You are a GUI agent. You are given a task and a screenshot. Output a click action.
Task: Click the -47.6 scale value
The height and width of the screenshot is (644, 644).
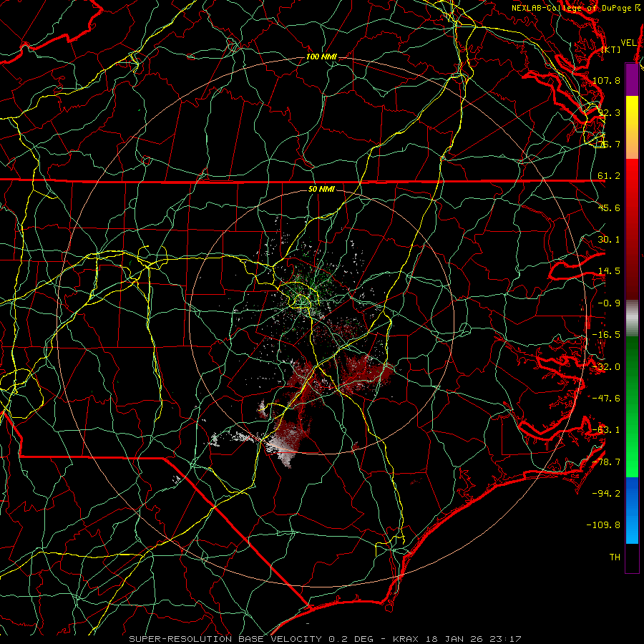(x=607, y=399)
